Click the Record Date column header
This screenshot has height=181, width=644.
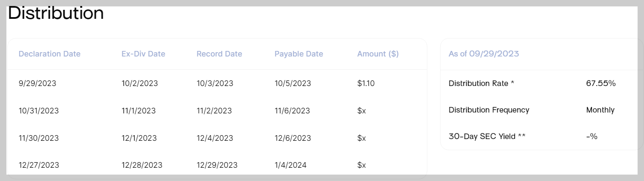click(219, 54)
